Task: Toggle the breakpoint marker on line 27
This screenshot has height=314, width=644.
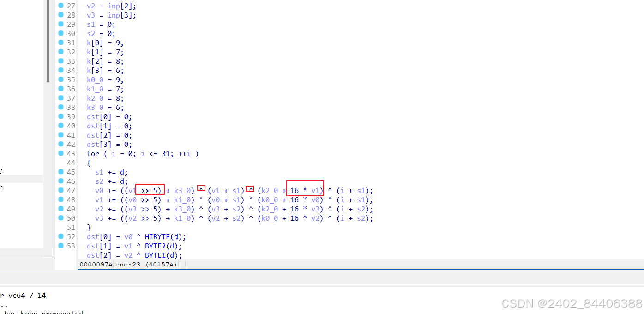Action: click(60, 6)
